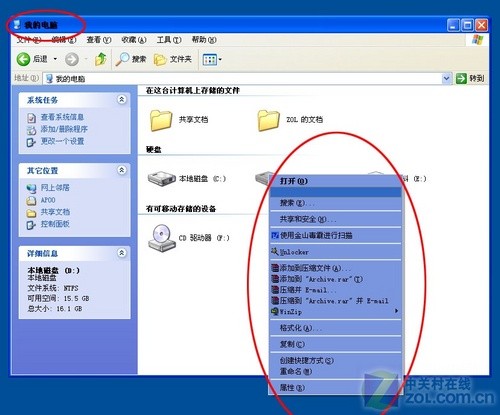This screenshot has width=500, height=415.
Task: Select Local Disk (C:) drive icon
Action: click(162, 179)
